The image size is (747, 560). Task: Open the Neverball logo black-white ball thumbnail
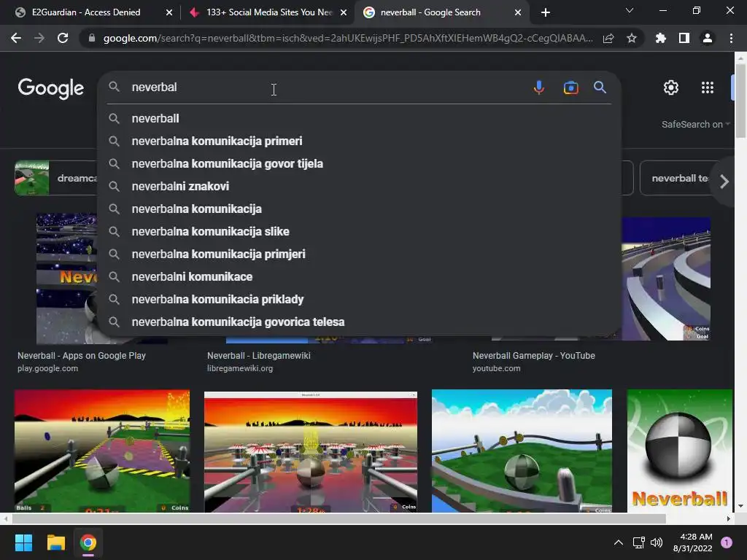[x=679, y=451]
